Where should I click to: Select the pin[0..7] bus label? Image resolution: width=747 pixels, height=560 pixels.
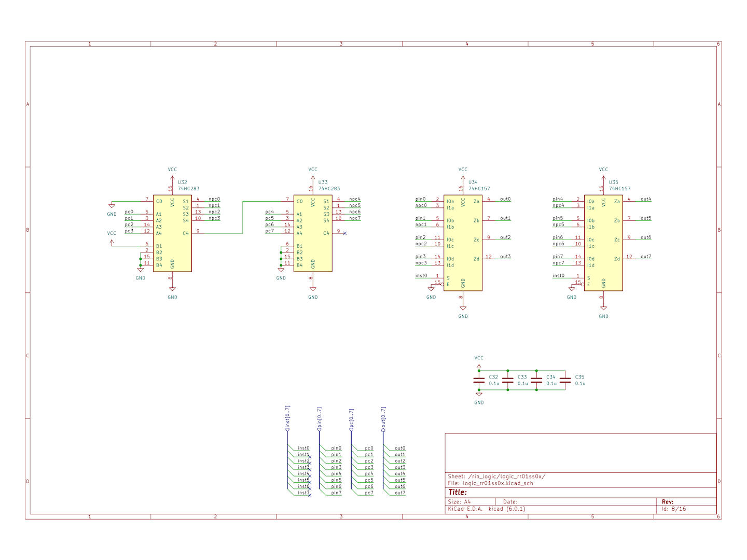(320, 418)
